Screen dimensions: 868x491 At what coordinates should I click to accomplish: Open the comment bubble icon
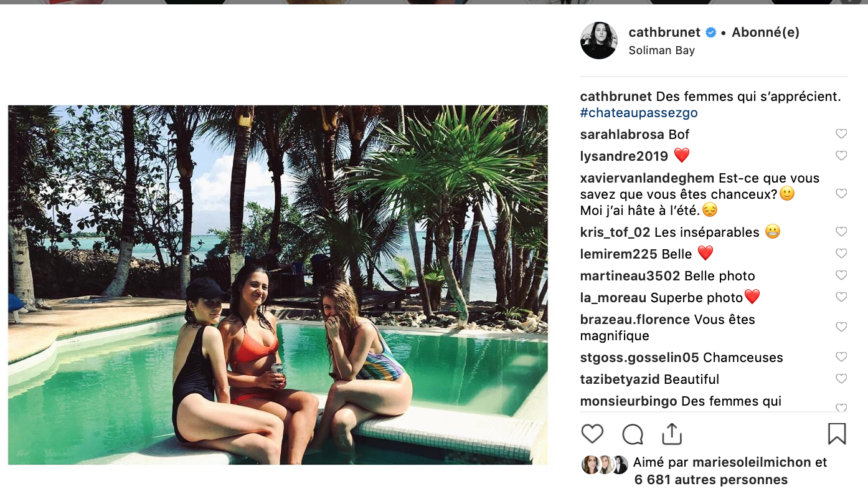click(633, 434)
